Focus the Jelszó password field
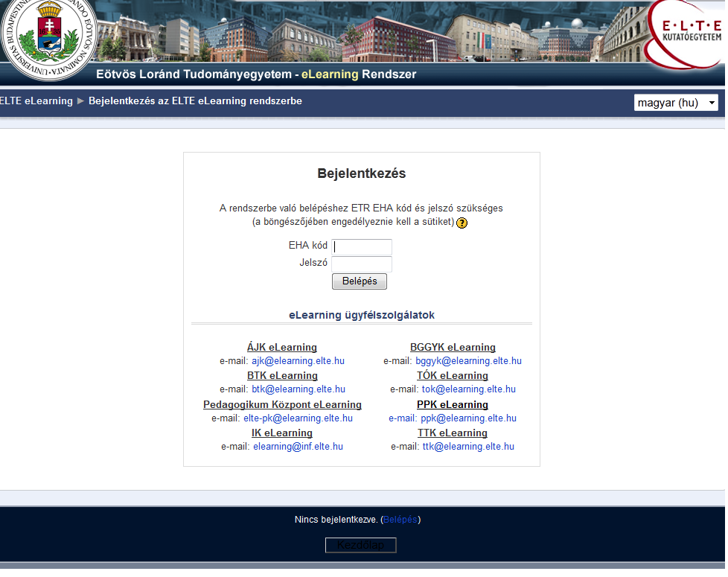Screen dimensions: 728x577 [x=362, y=264]
